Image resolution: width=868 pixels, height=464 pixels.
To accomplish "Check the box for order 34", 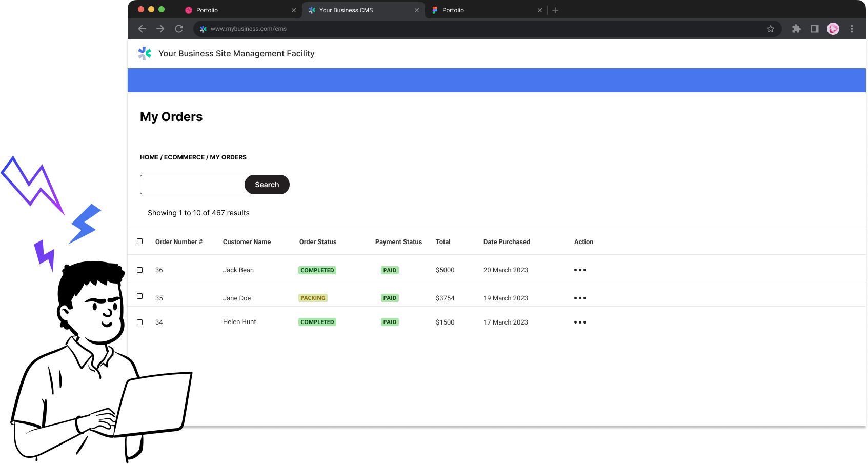I will 139,322.
